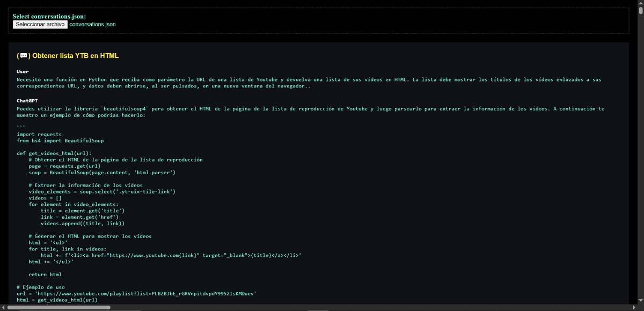644x311 pixels.
Task: Click the 'videos = []' line
Action: coord(45,198)
